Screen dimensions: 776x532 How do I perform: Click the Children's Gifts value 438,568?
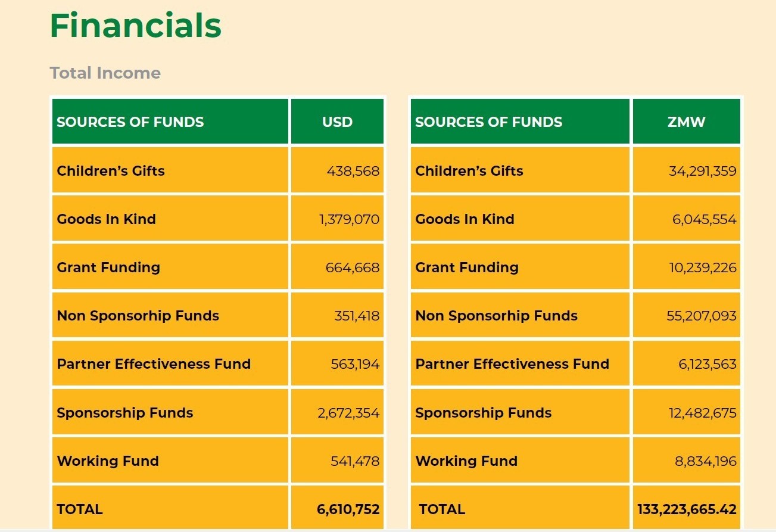click(353, 171)
